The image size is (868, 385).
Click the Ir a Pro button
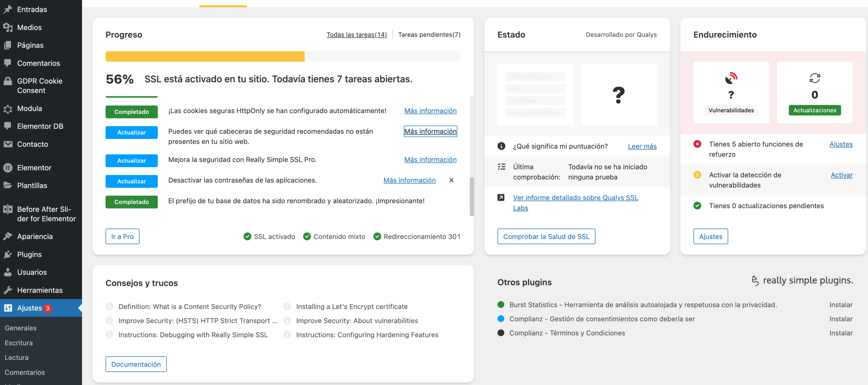[122, 236]
